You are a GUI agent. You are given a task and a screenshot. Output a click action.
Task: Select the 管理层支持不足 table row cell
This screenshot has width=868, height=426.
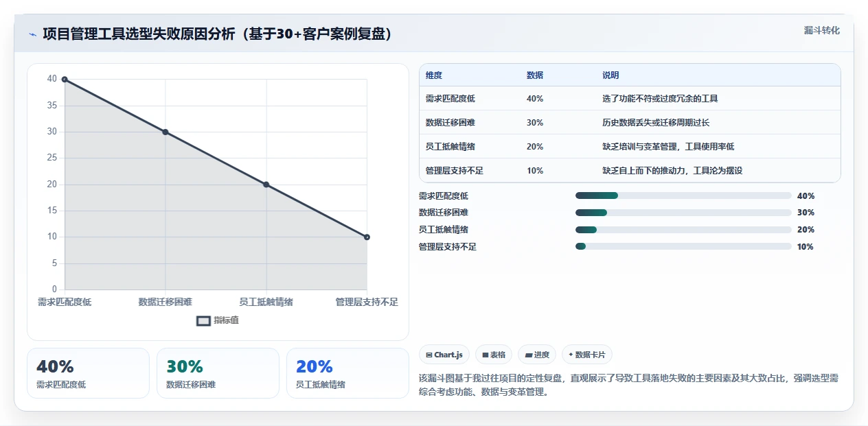[x=454, y=171]
